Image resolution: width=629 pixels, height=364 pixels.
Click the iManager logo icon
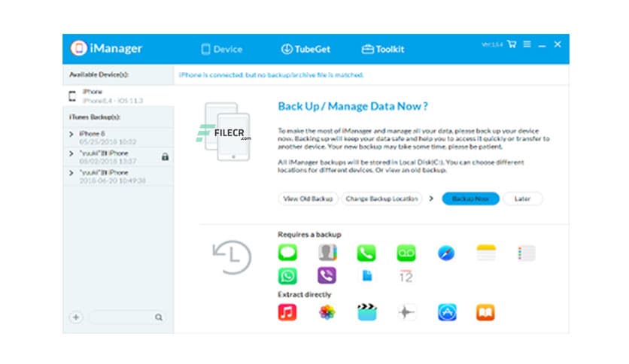[x=78, y=48]
